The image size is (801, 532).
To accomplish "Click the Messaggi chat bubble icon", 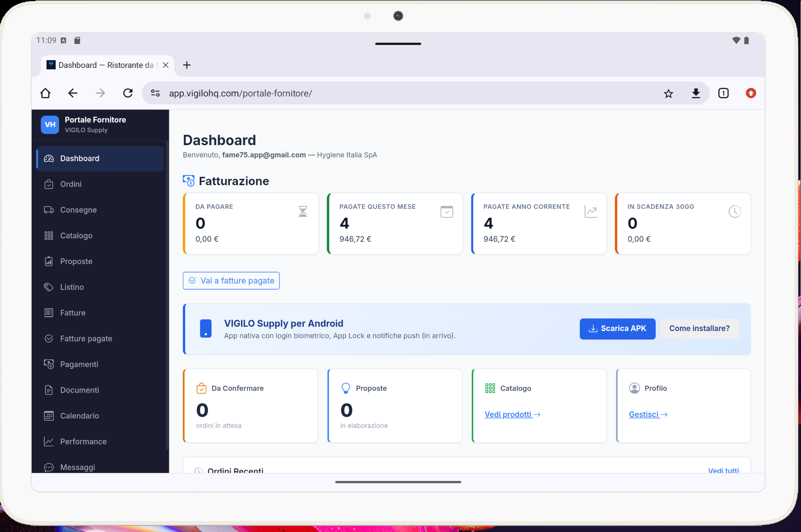I will (49, 467).
